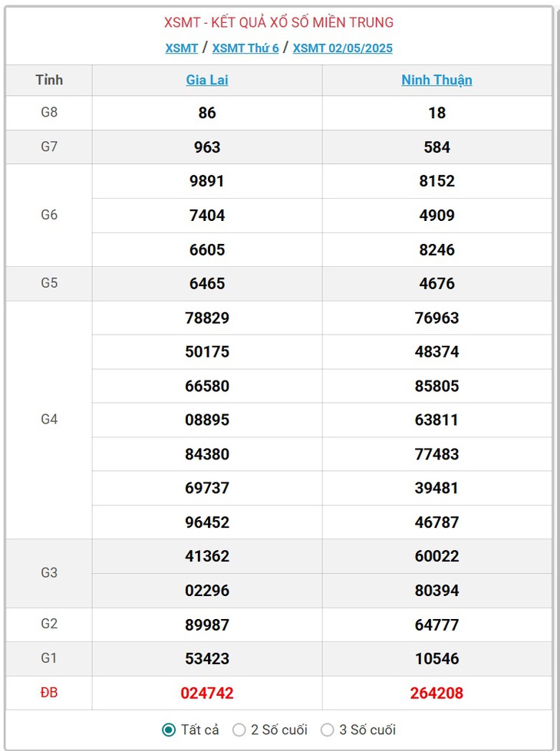Select the '2 Số cuối' radio option
The width and height of the screenshot is (560, 751).
[x=239, y=730]
